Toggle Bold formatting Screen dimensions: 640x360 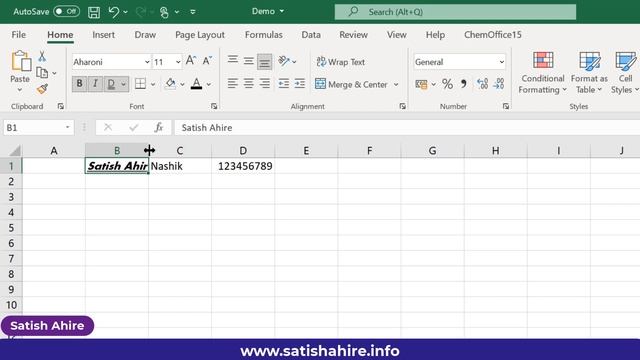[79, 84]
